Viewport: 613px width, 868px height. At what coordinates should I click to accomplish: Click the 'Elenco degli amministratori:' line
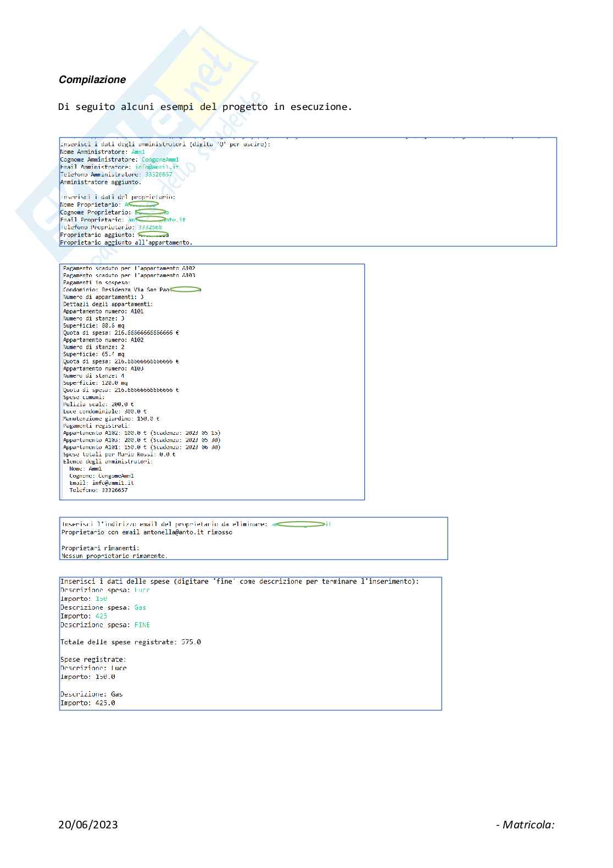point(108,461)
